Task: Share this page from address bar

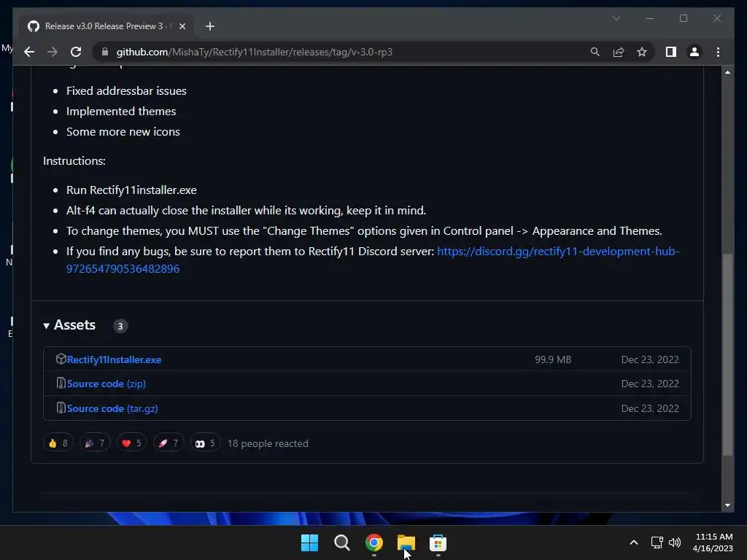Action: click(619, 52)
